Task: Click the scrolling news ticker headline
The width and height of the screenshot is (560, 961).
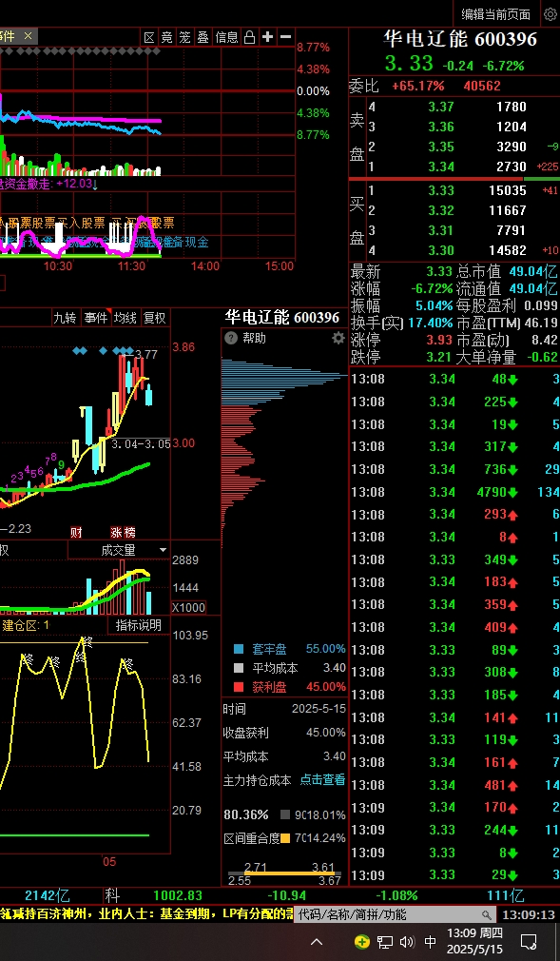Action: [x=147, y=915]
